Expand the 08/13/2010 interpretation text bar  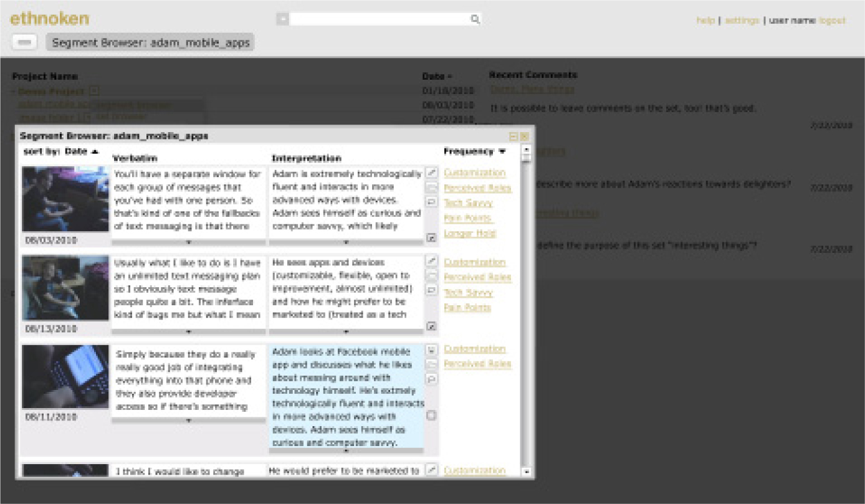pos(346,331)
